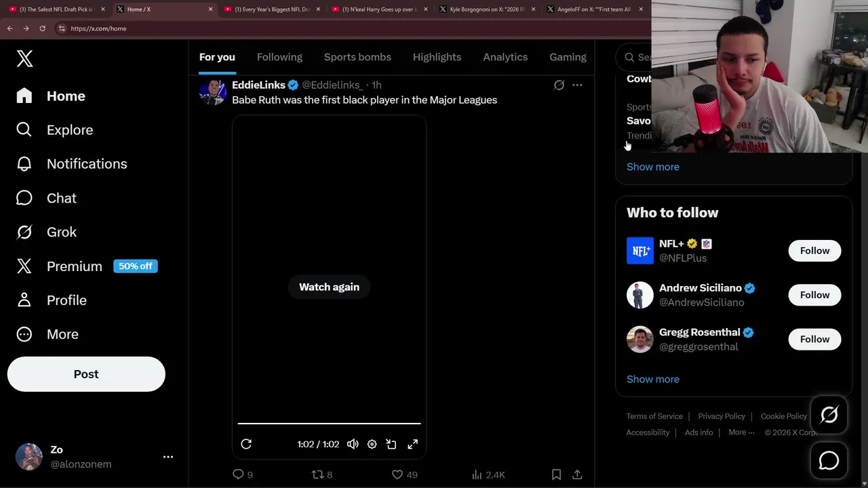Click browser back arrow
The height and width of the screenshot is (488, 868).
coord(9,28)
